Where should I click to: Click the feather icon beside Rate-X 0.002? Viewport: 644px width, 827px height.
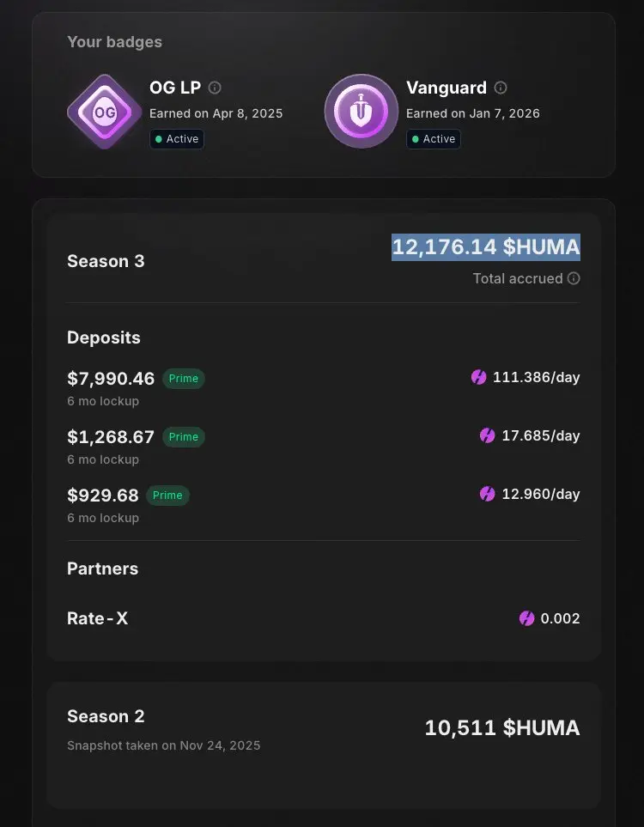tap(526, 618)
